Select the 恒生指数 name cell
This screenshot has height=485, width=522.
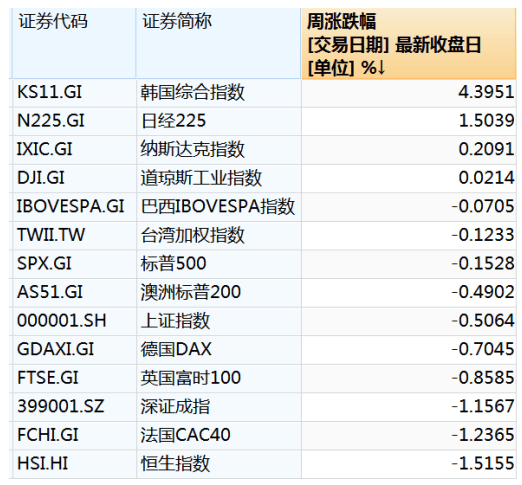[219, 464]
